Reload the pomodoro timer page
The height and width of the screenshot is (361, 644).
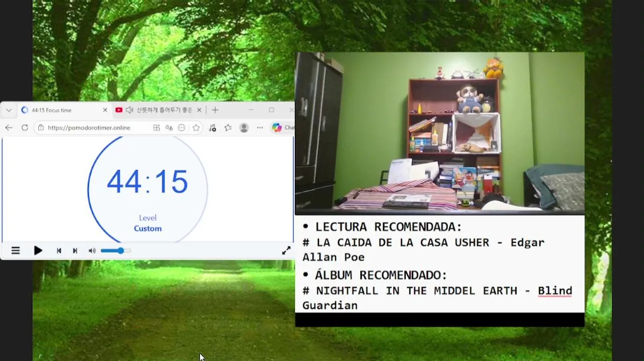[x=25, y=128]
